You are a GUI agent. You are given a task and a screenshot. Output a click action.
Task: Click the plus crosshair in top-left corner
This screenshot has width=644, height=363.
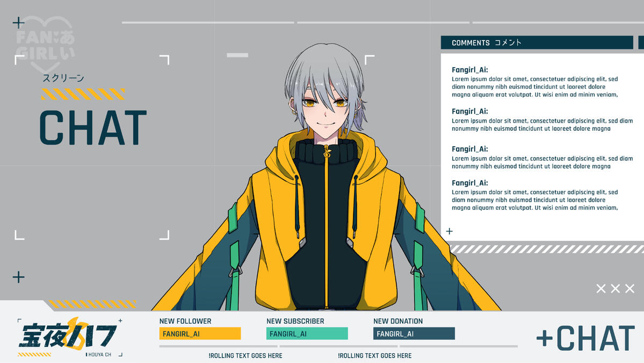[19, 23]
